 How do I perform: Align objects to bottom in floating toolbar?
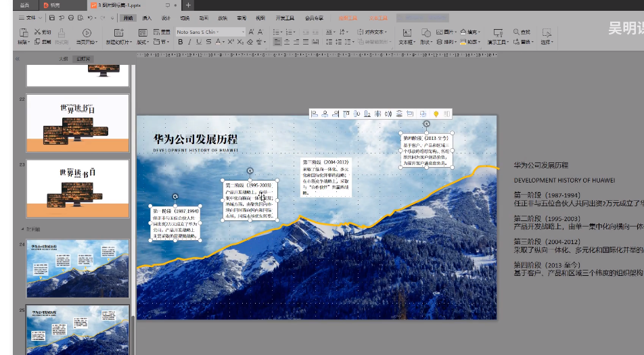[x=367, y=114]
